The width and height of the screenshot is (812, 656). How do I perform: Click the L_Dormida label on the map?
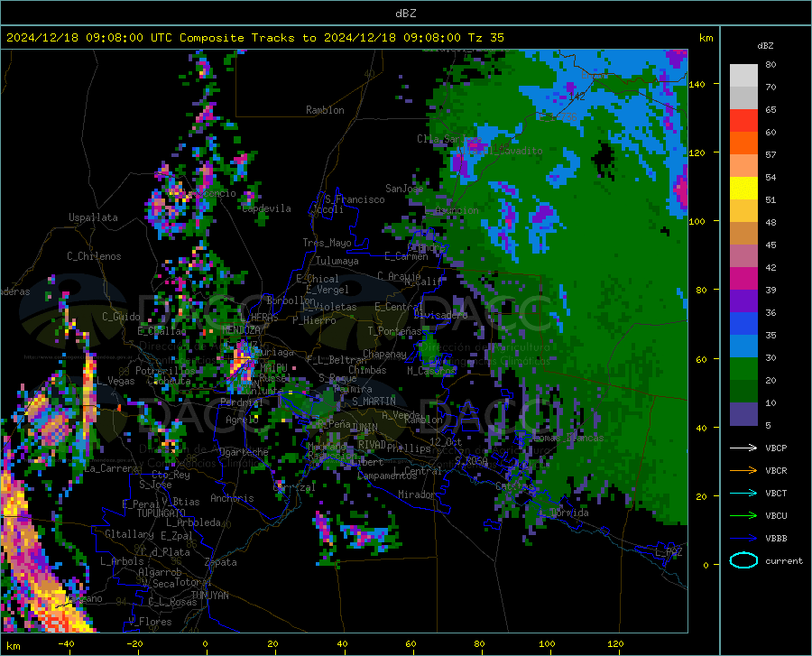point(565,513)
